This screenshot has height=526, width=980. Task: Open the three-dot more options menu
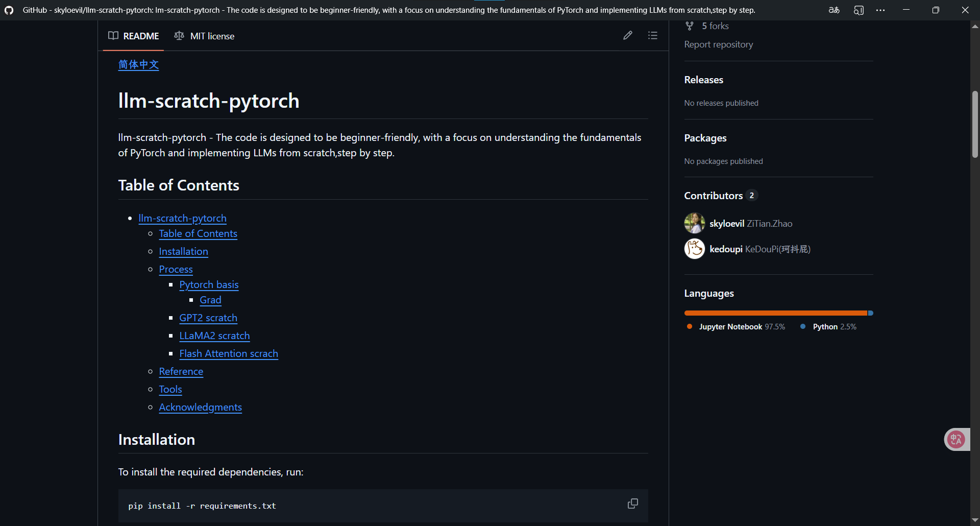tap(880, 10)
